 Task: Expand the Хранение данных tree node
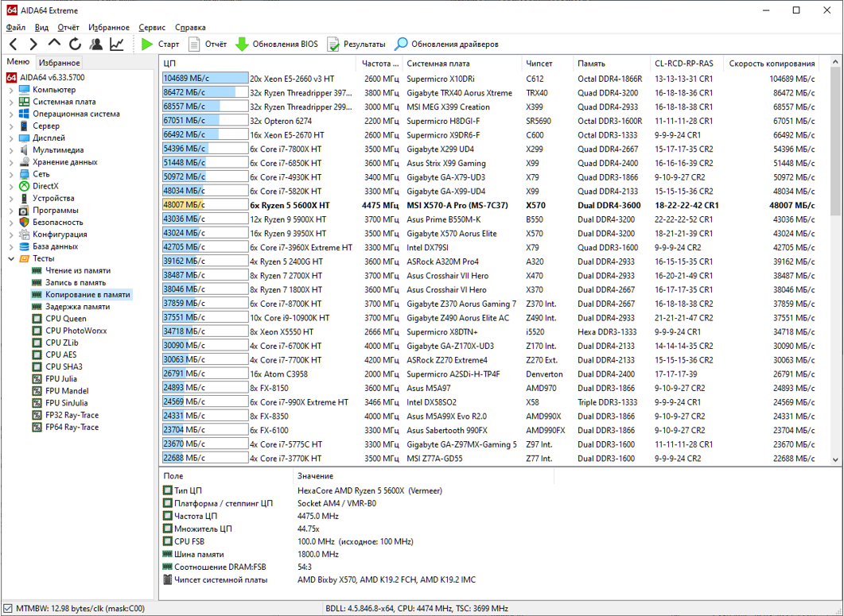tap(11, 162)
